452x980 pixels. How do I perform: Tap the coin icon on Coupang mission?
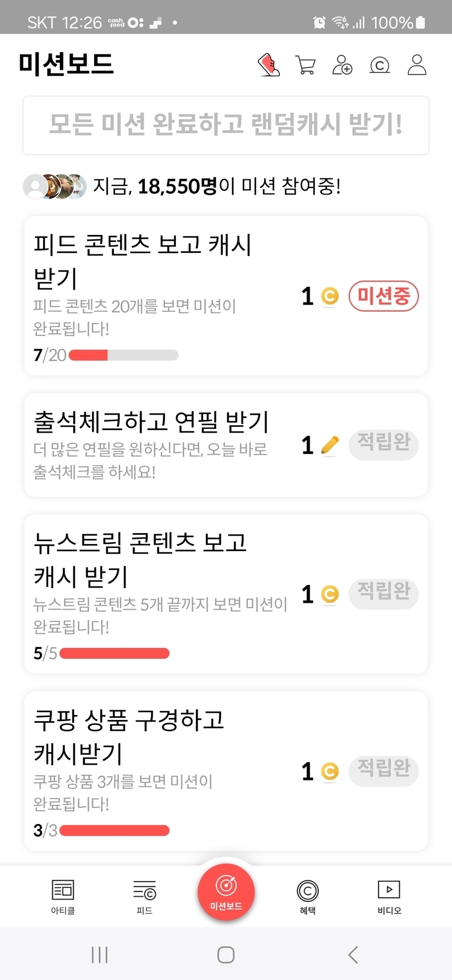(329, 771)
